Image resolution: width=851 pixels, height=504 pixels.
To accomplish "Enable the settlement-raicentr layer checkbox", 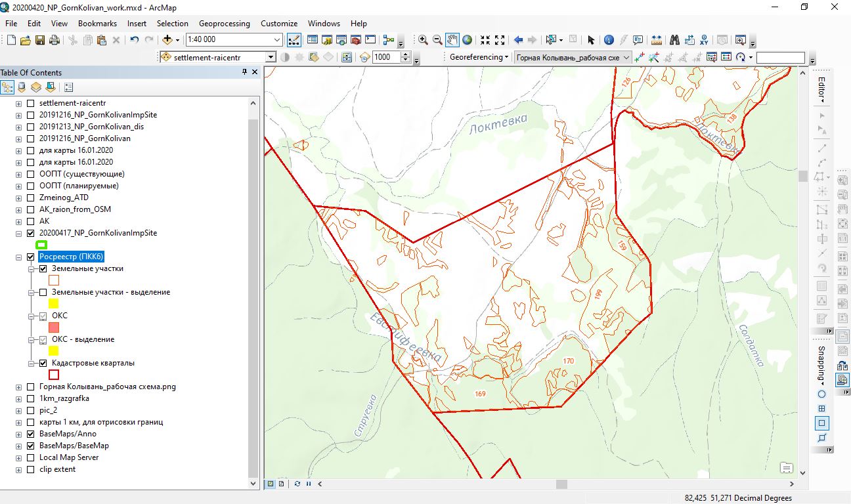I will point(30,103).
